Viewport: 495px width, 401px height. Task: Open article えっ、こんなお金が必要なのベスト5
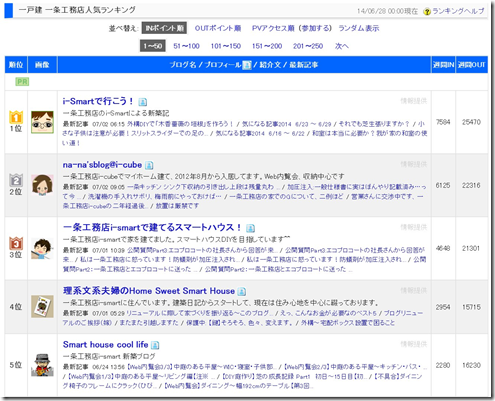328,313
